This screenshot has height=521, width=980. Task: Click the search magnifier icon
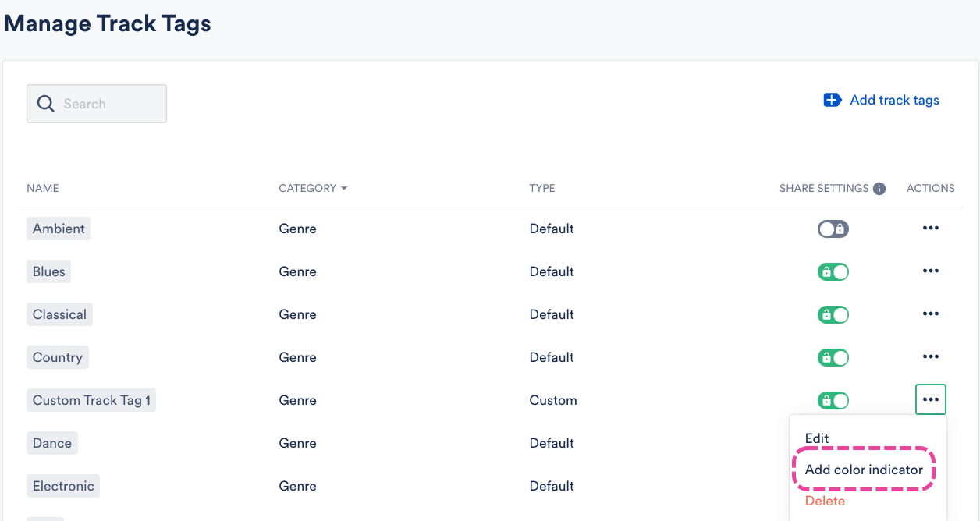46,104
